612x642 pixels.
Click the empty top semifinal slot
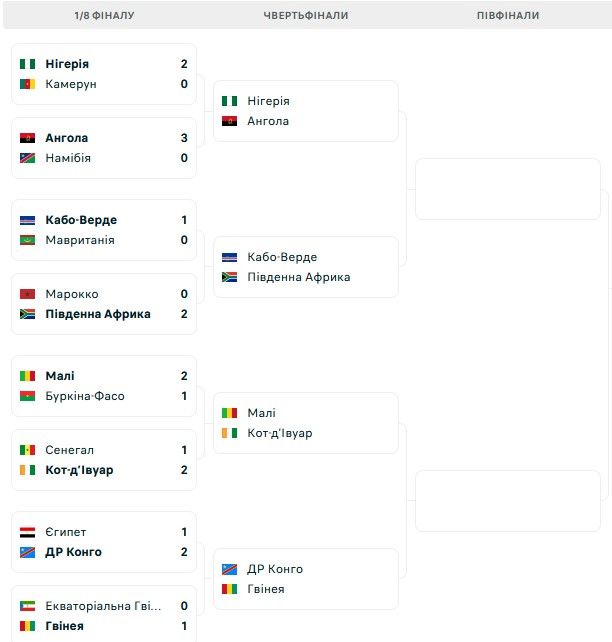[x=507, y=189]
